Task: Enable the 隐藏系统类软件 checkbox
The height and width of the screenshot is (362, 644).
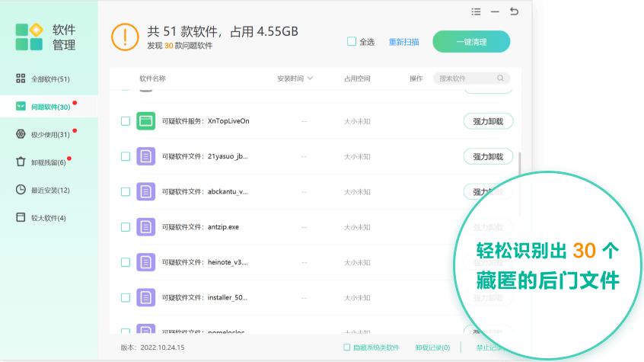Action: pyautogui.click(x=347, y=348)
